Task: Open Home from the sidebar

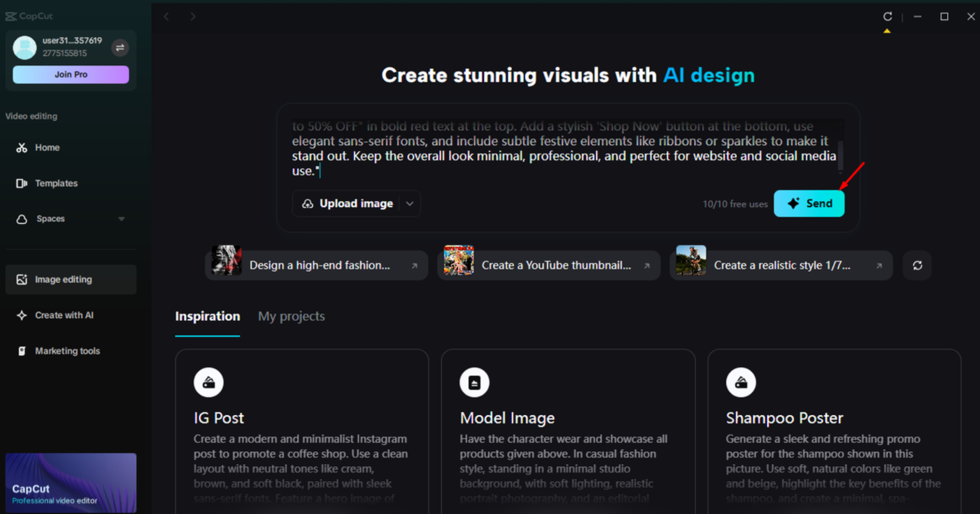Action: click(x=47, y=147)
